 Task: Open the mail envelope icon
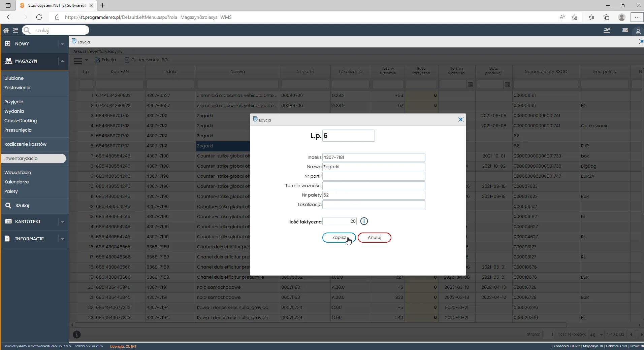pyautogui.click(x=625, y=30)
